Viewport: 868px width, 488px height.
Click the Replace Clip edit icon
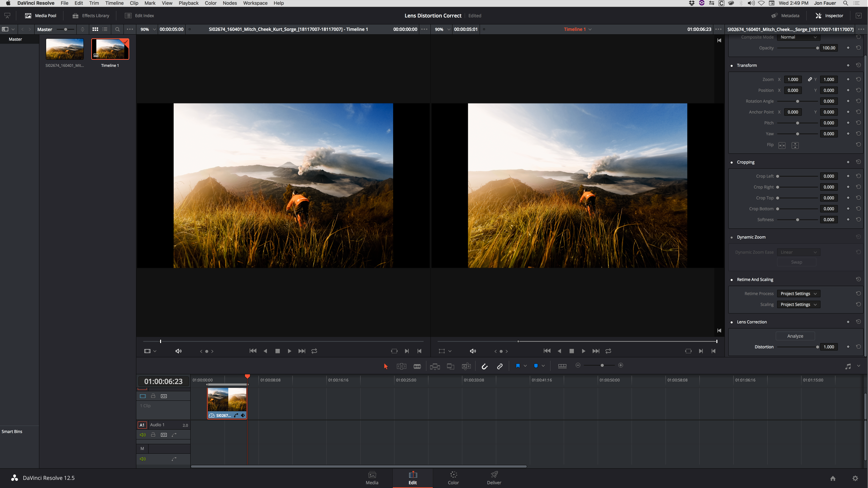coord(466,366)
